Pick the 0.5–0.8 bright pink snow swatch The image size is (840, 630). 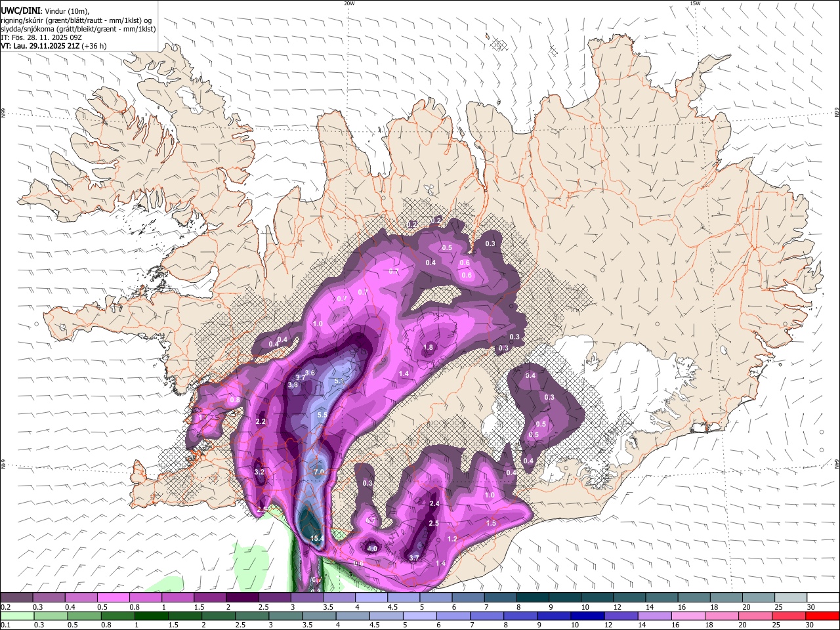(113, 598)
